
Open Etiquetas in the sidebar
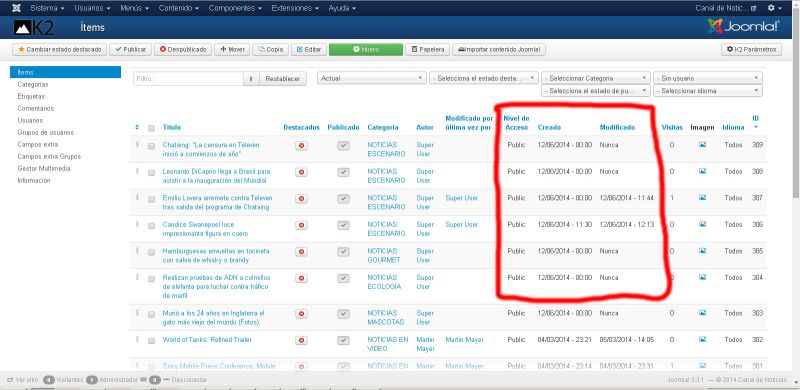pyautogui.click(x=31, y=96)
